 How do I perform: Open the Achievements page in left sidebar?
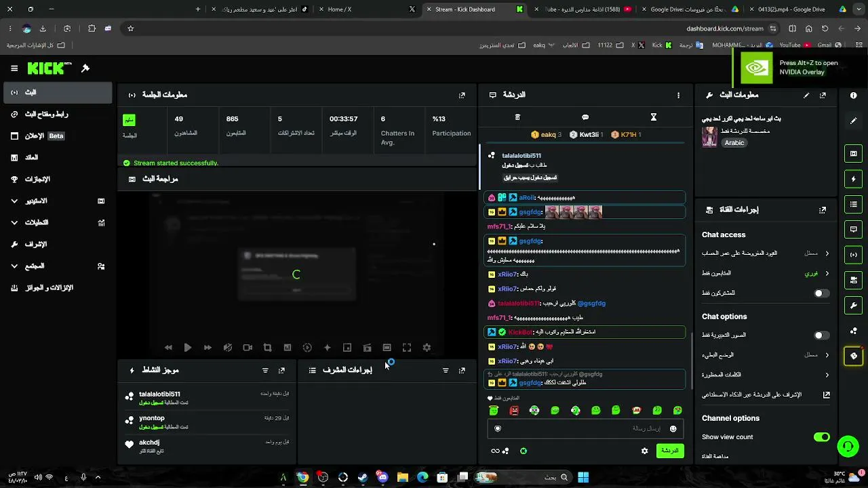click(x=58, y=180)
